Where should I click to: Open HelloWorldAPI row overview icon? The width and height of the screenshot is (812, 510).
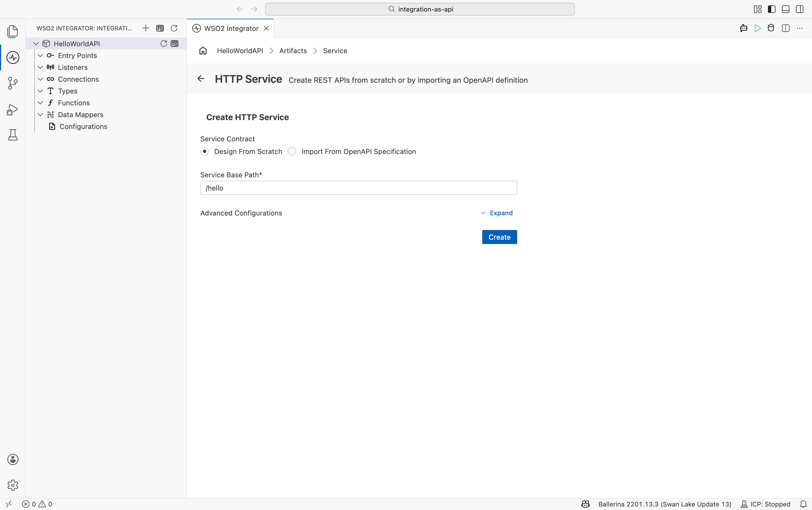pos(175,44)
